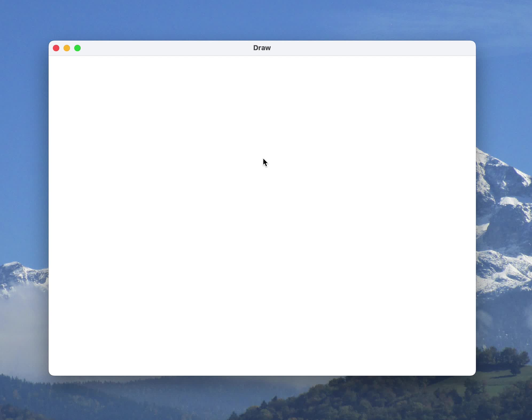Click the red traffic light button
532x420 pixels.
[56, 48]
